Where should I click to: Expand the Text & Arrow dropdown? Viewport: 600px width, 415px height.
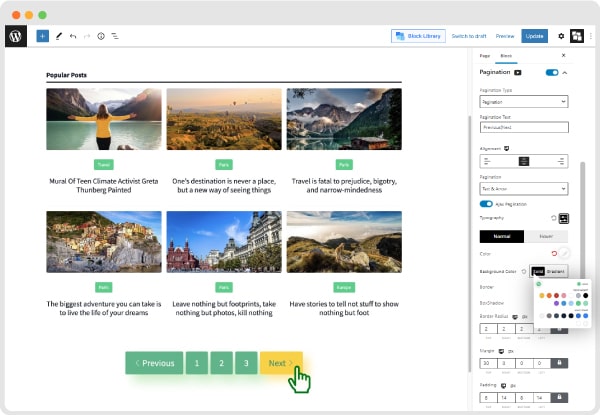pyautogui.click(x=524, y=188)
